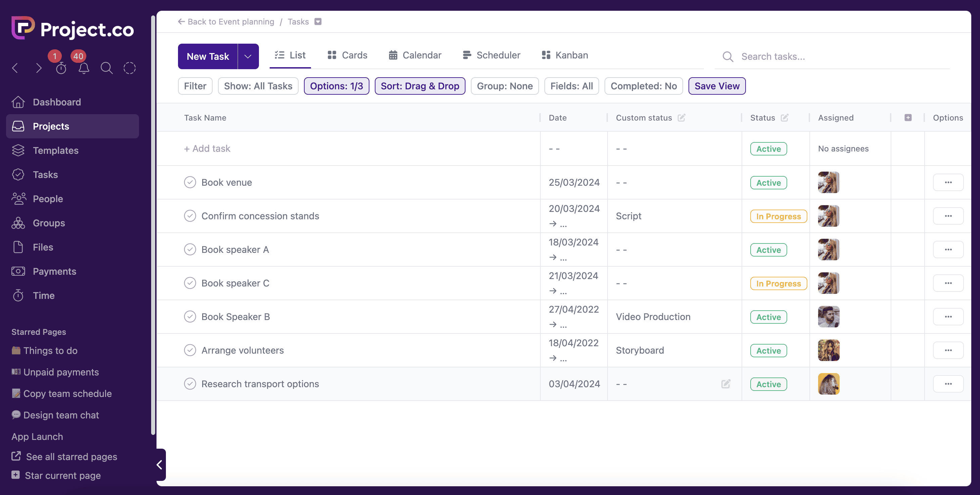Expand the New Task dropdown arrow
The width and height of the screenshot is (980, 495).
pos(248,56)
